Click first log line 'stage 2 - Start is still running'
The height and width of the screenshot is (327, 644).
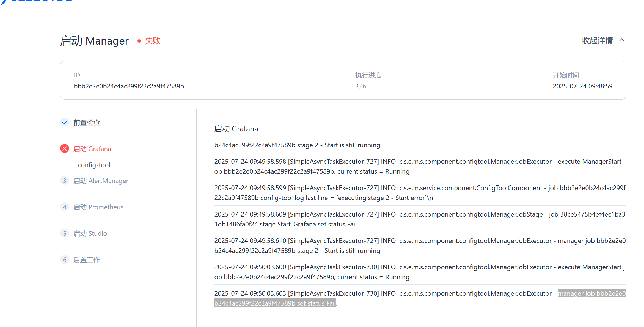point(297,145)
